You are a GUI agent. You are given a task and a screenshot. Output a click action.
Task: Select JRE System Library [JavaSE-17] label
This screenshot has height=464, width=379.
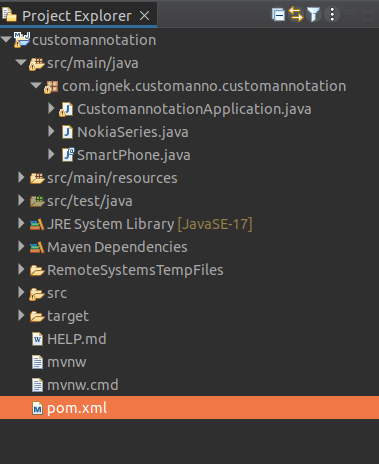[150, 224]
